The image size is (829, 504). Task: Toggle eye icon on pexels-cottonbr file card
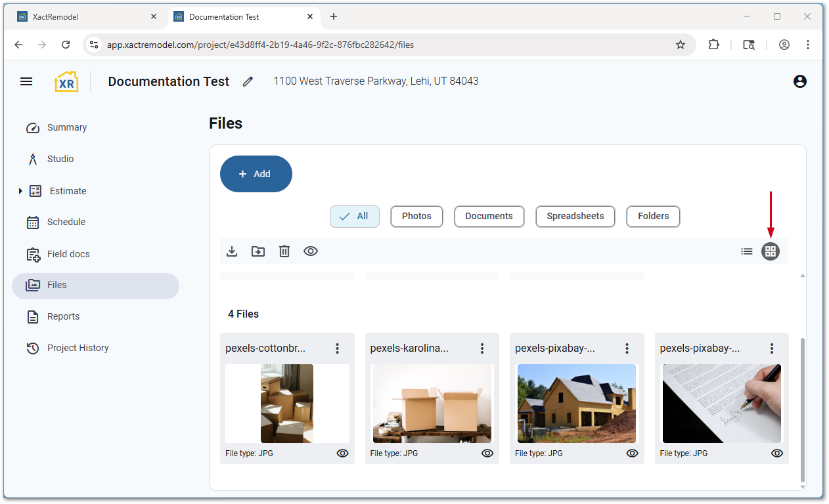(342, 453)
